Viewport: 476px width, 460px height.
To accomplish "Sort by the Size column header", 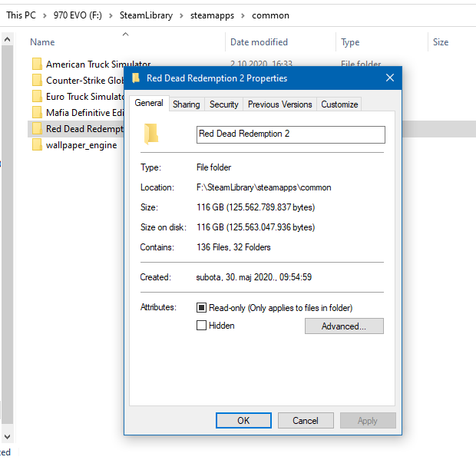I will tap(441, 42).
